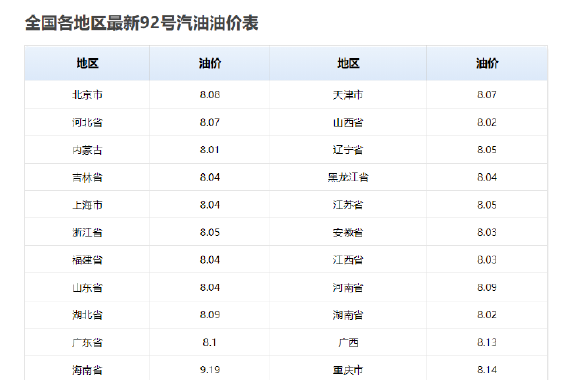Select the 江苏省 region cell
Viewport: 570px width, 380px height.
click(x=348, y=205)
